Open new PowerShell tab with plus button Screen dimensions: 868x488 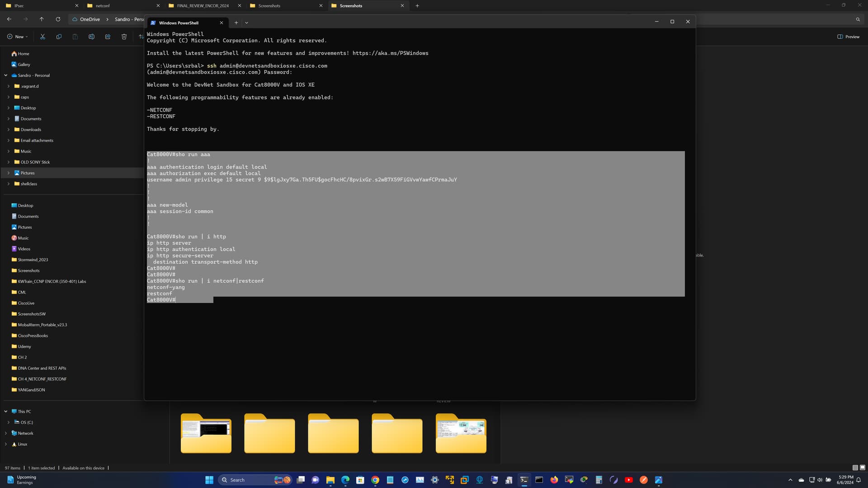coord(236,23)
